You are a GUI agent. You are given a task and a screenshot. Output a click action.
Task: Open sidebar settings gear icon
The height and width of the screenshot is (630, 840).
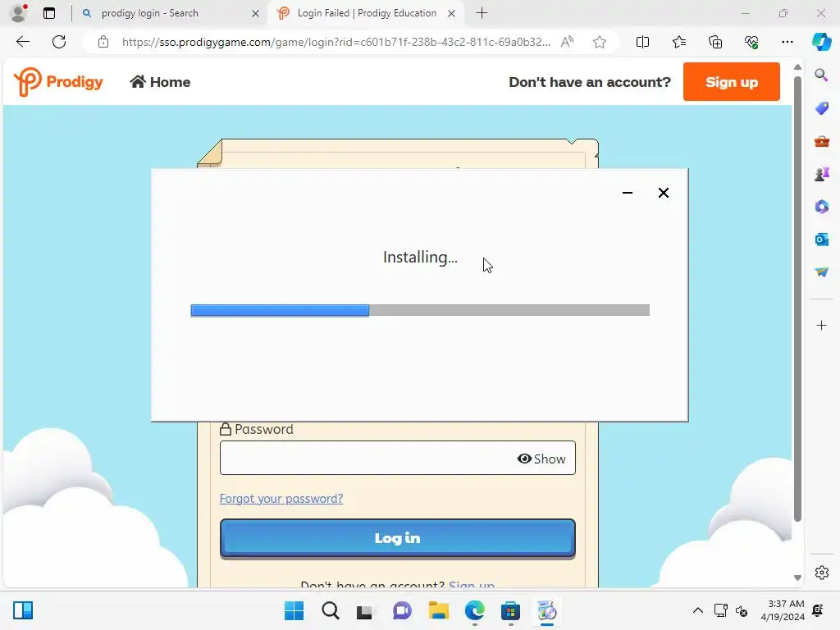(x=821, y=573)
